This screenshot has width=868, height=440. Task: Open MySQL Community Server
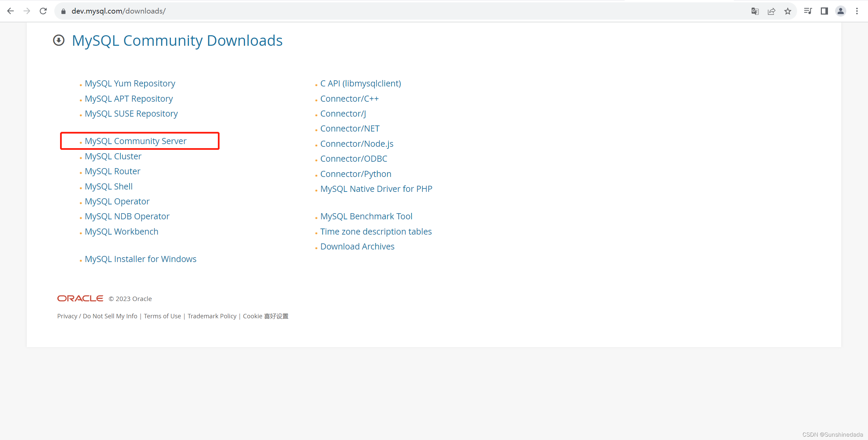click(x=136, y=141)
